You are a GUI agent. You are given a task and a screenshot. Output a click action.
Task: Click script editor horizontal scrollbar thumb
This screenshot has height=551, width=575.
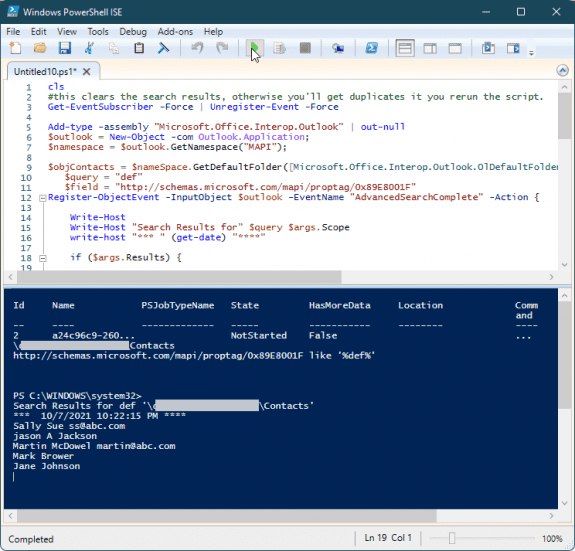coord(179,277)
